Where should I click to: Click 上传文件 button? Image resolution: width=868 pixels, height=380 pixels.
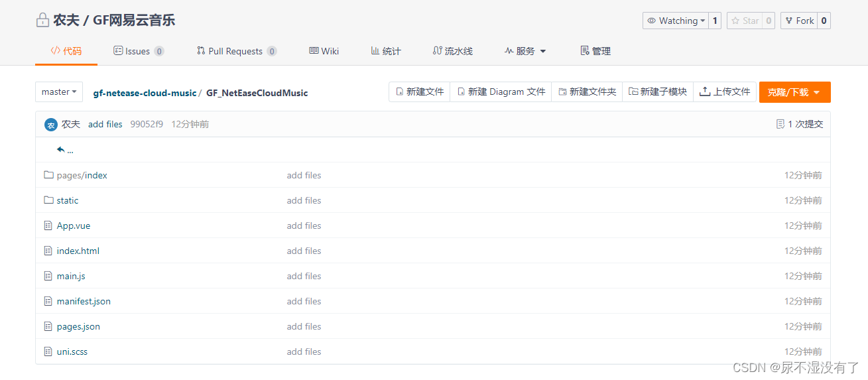(725, 92)
